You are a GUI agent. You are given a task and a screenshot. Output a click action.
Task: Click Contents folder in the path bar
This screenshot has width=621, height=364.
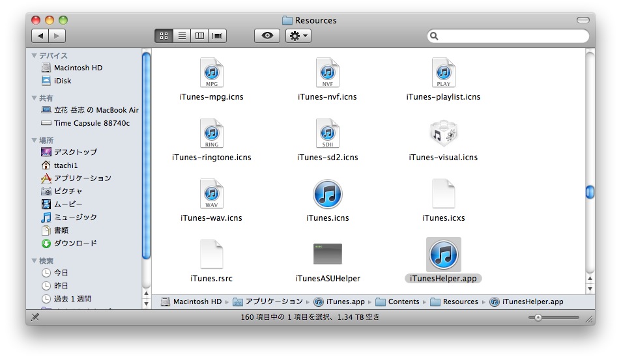[x=403, y=301]
